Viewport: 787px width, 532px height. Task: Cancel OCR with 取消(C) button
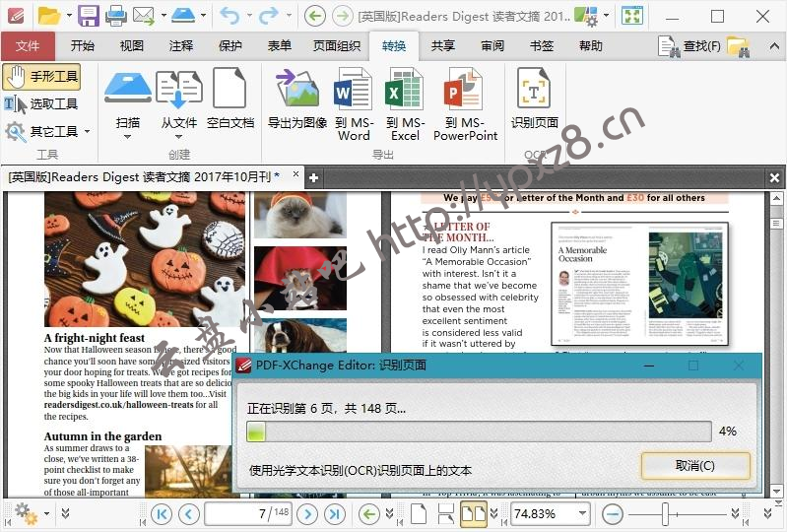click(x=695, y=465)
